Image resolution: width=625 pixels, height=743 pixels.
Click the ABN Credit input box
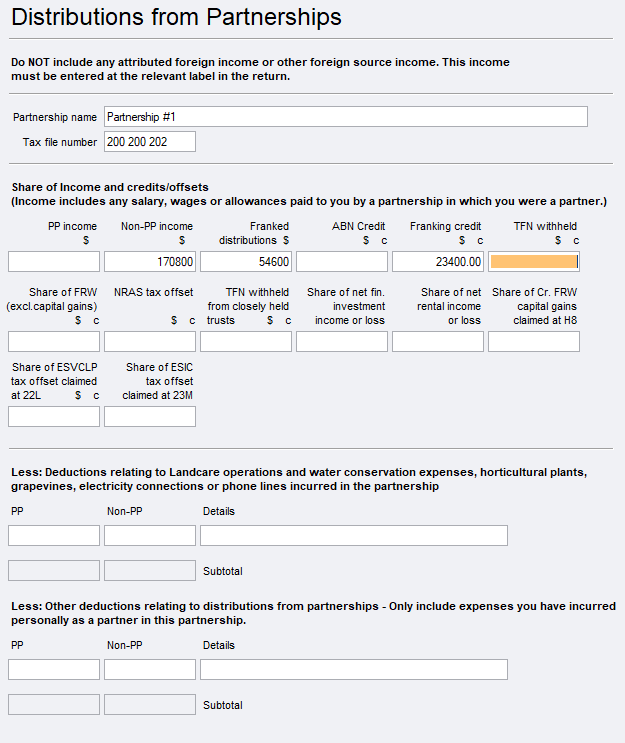[342, 262]
